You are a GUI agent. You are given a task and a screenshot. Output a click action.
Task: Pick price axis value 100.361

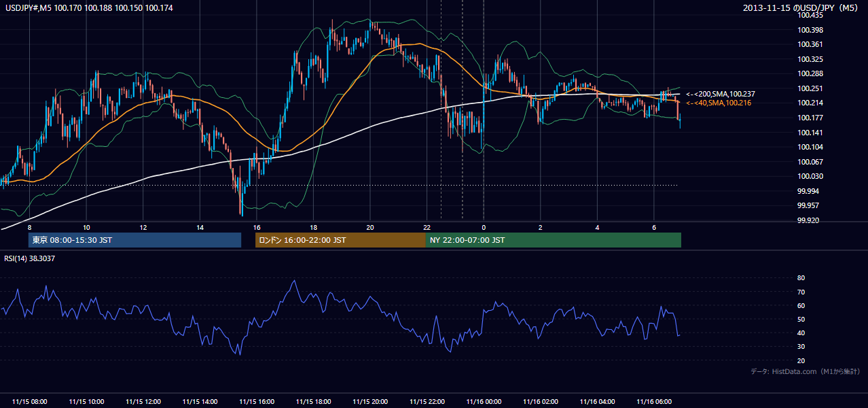coord(811,44)
